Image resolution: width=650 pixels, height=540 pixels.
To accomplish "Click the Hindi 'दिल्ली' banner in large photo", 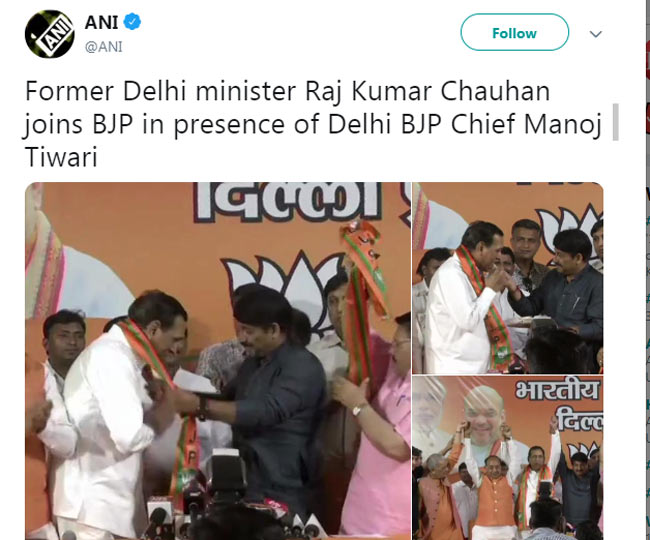I will [x=288, y=203].
